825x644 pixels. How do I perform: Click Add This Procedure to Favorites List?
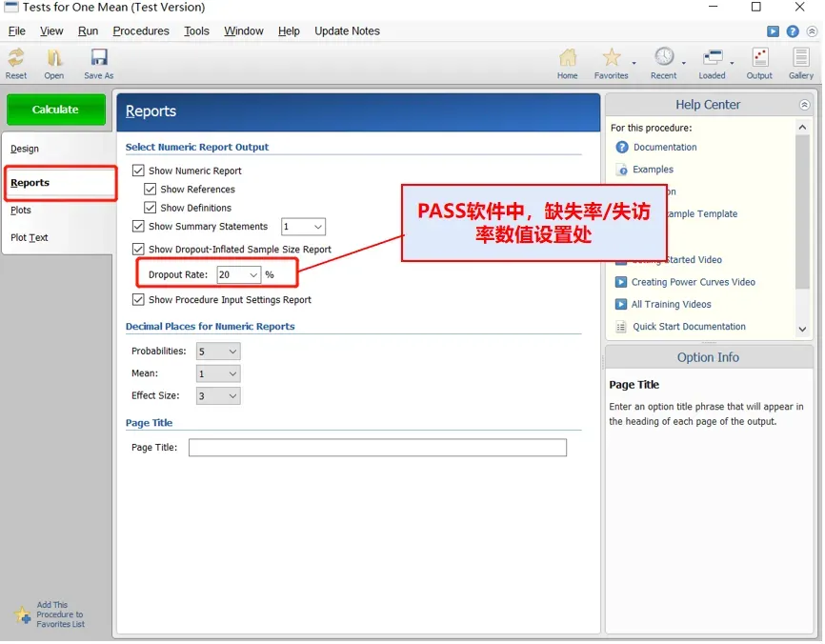pyautogui.click(x=61, y=616)
